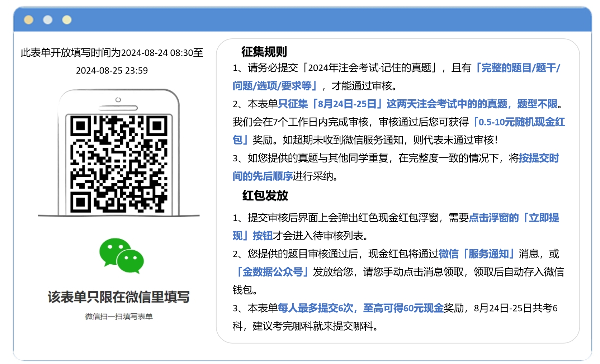Click the middle dot in the title bar
Image resolution: width=600 pixels, height=364 pixels.
pos(48,20)
